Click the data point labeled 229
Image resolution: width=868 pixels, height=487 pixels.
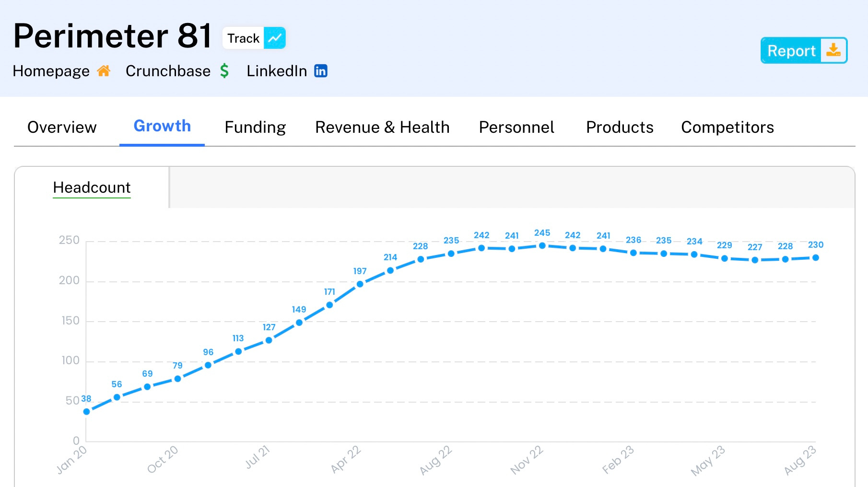click(725, 258)
